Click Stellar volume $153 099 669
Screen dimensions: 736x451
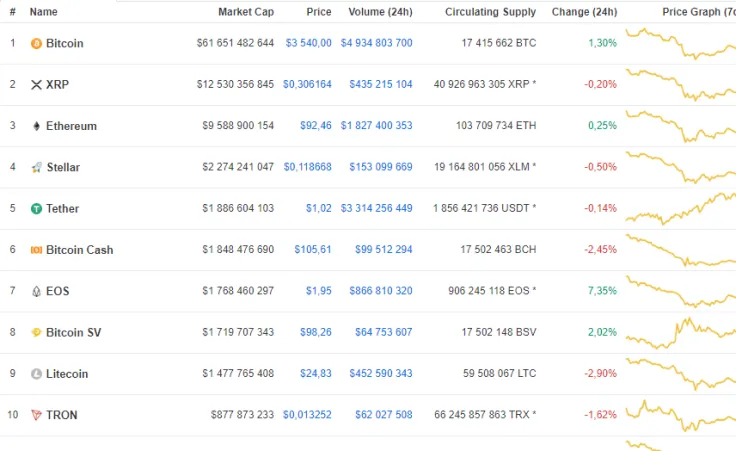pyautogui.click(x=381, y=167)
